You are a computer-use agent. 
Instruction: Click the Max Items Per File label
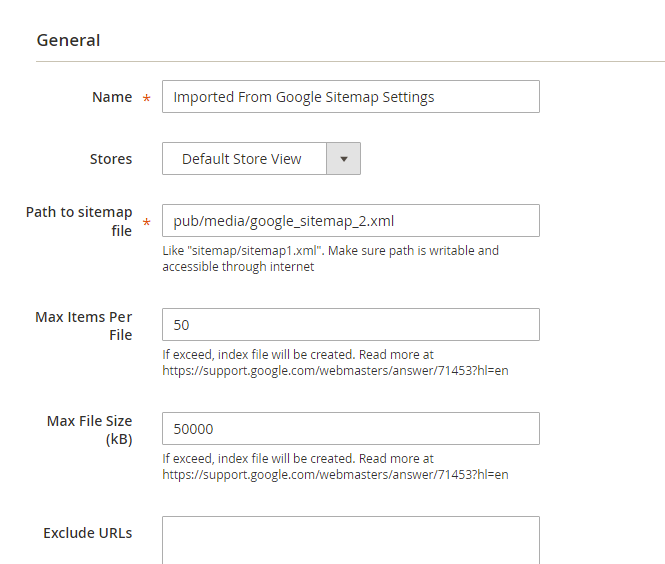pyautogui.click(x=84, y=325)
